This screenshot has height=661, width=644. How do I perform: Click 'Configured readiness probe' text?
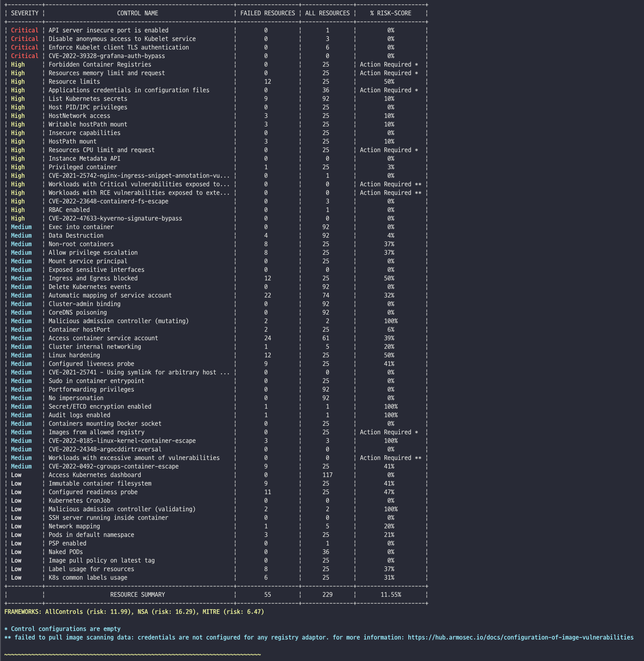coord(93,492)
